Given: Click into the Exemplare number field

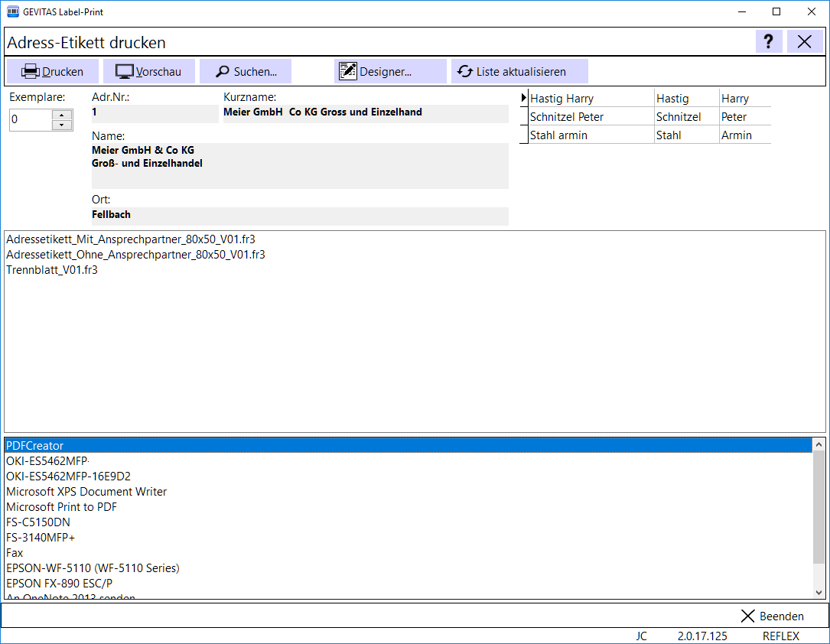Looking at the screenshot, I should pos(31,120).
